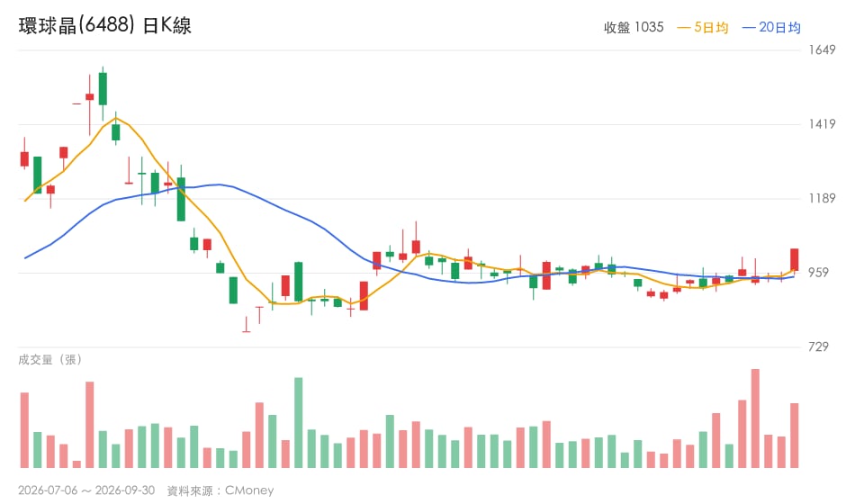Click the last red candlestick on the right
The height and width of the screenshot is (504, 864).
tap(794, 259)
